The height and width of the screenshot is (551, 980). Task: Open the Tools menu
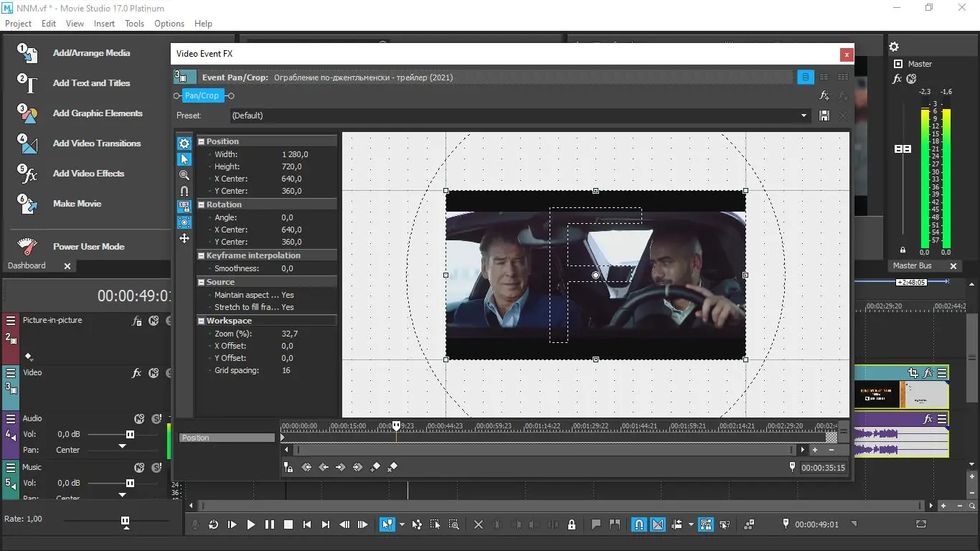[x=134, y=24]
